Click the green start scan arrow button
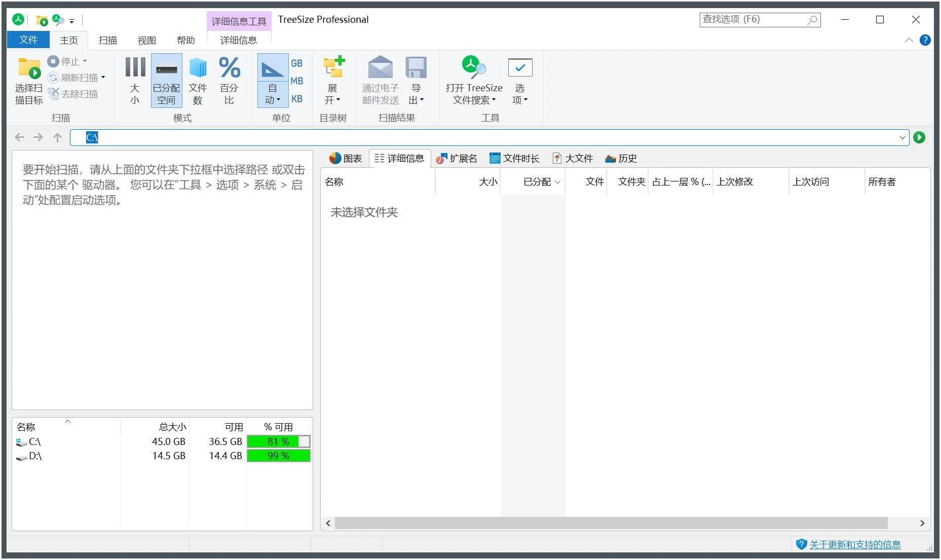 tap(920, 137)
